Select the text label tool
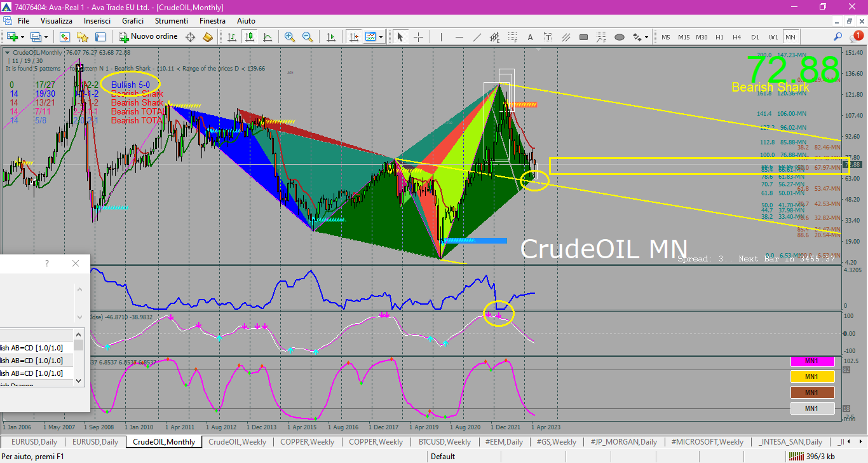This screenshot has height=463, width=868. tap(548, 37)
